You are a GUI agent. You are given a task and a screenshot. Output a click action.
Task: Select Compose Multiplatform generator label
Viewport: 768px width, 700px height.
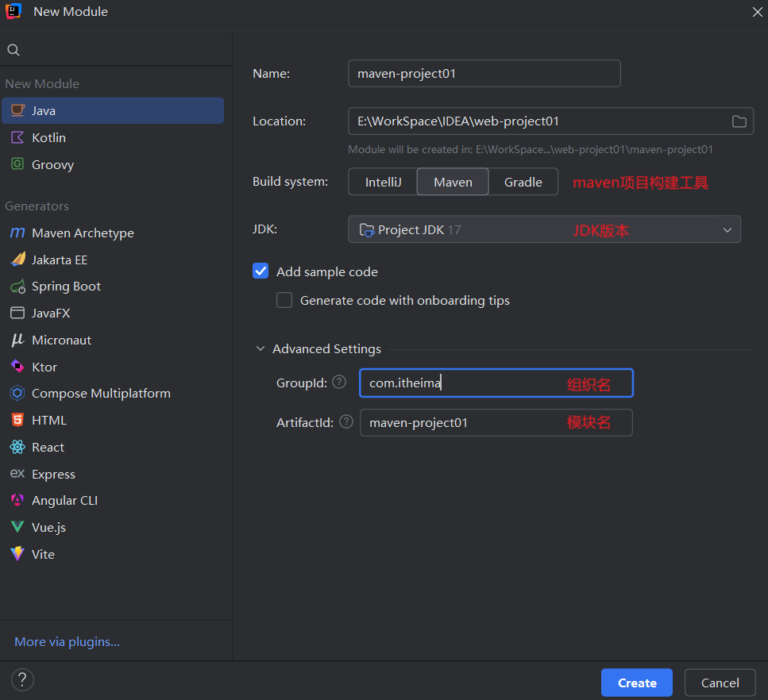[x=102, y=394]
